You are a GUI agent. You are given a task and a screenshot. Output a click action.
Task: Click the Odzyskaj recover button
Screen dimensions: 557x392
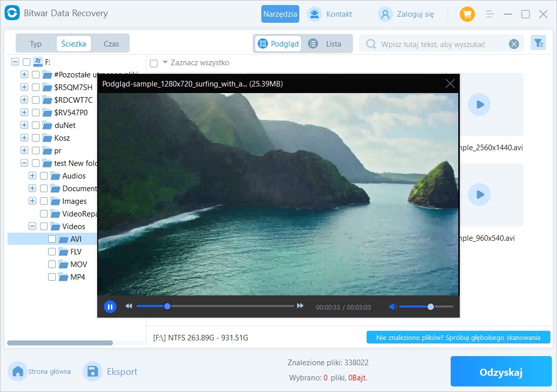coord(500,372)
